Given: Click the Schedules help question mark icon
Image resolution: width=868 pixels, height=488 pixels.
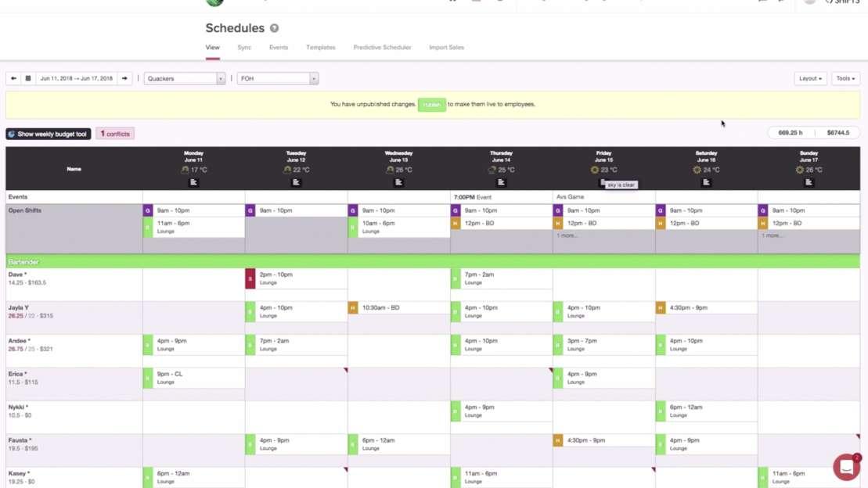Looking at the screenshot, I should 274,28.
